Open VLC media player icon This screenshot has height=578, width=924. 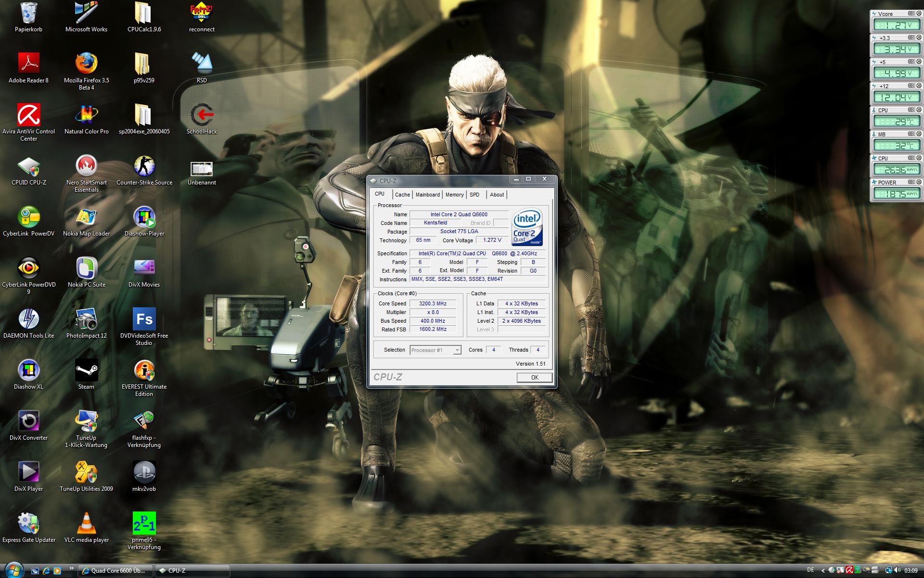[x=86, y=524]
